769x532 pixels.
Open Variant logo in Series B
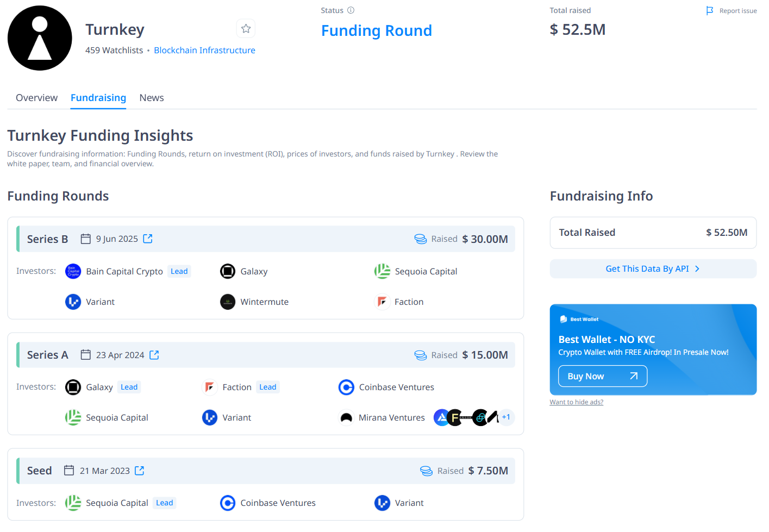[73, 302]
